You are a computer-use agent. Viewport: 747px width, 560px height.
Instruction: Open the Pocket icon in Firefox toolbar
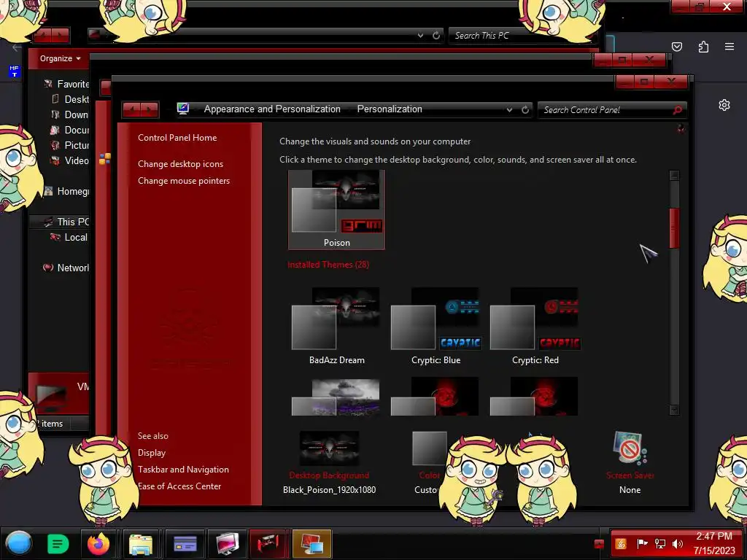676,47
